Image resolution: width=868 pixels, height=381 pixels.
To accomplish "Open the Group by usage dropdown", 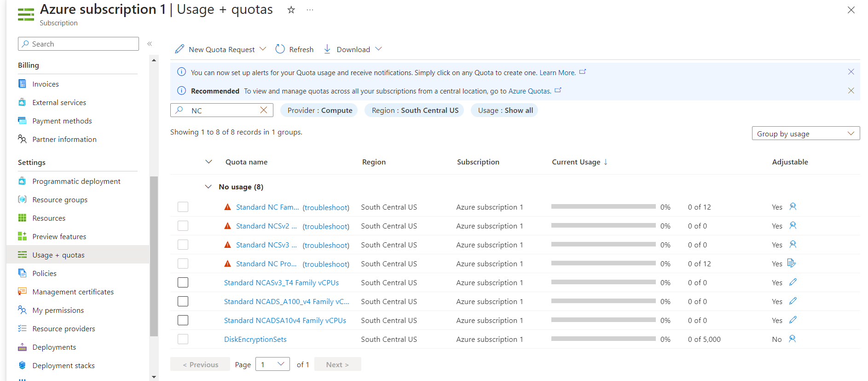I will pyautogui.click(x=806, y=134).
